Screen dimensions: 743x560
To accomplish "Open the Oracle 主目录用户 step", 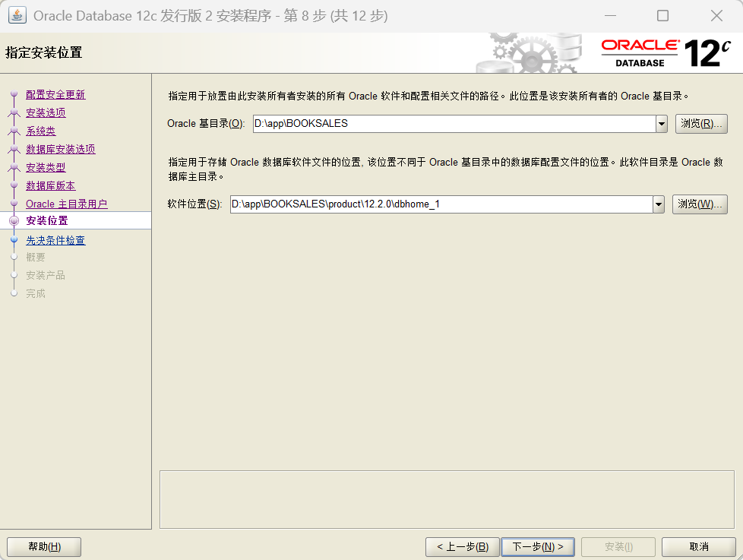I will [x=66, y=204].
